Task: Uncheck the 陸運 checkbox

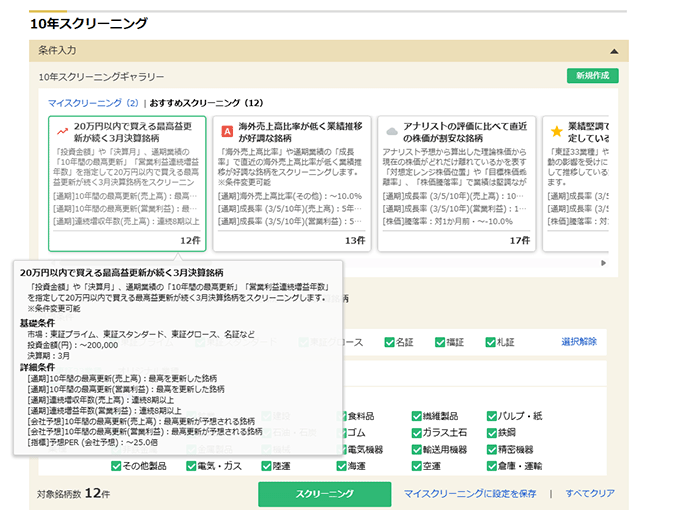Action: click(266, 466)
